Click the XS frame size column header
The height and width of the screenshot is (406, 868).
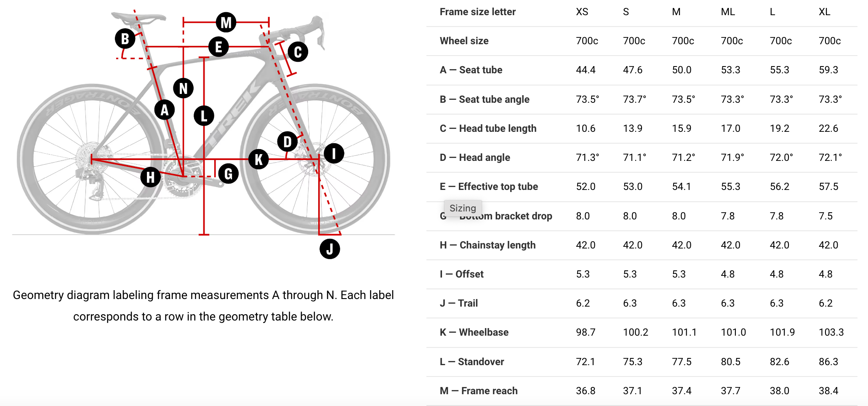582,12
